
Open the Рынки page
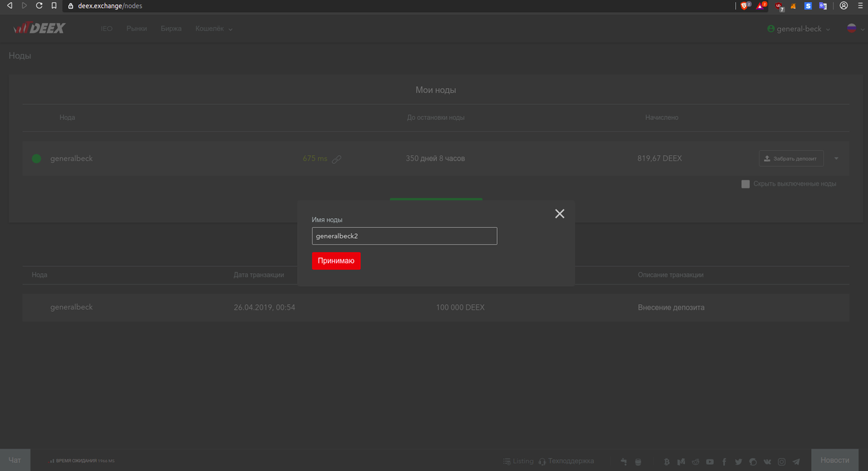tap(136, 29)
